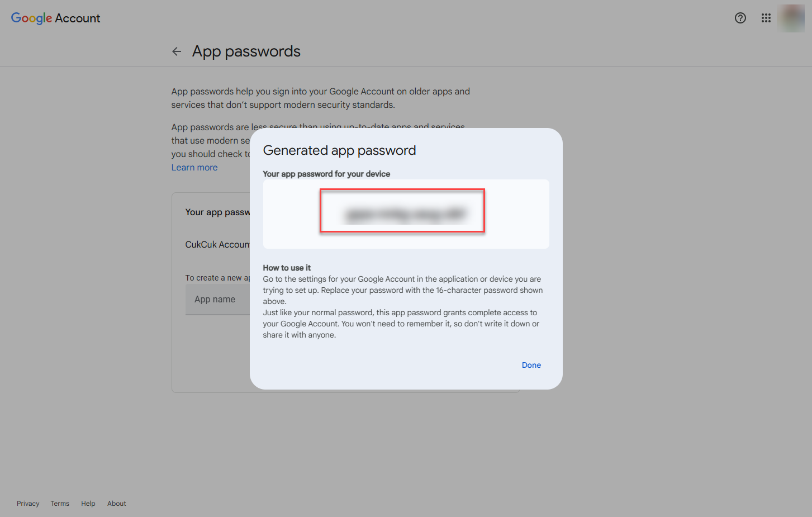Go back using the arrow beside App passwords
The height and width of the screenshot is (517, 812).
(x=177, y=51)
